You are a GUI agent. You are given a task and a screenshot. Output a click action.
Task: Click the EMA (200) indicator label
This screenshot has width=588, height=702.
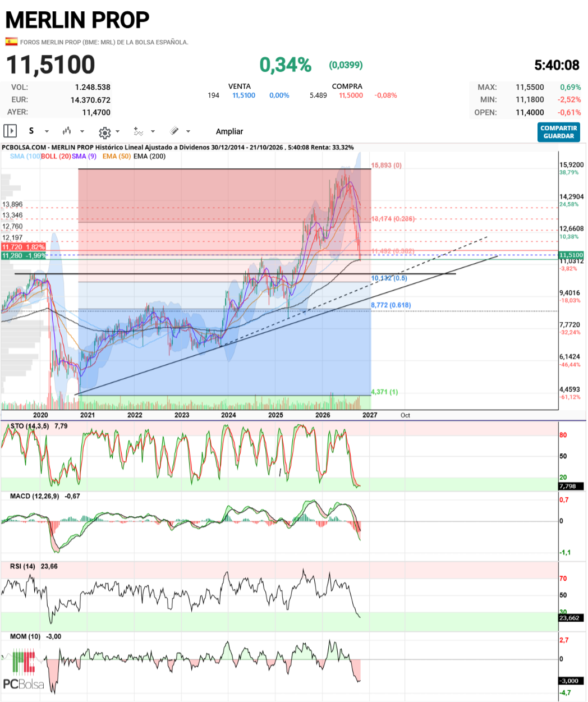[x=150, y=156]
